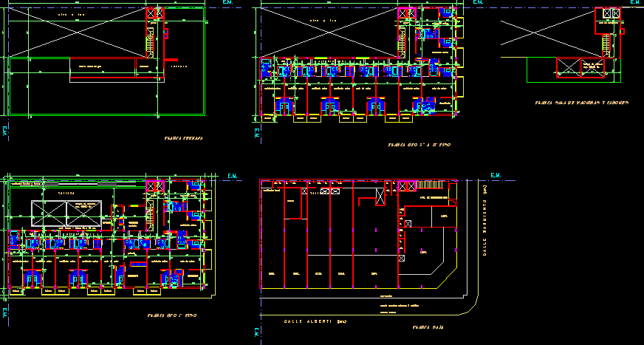Screen dimensions: 644x345
Task: Select the small red box beside terrace staircase
Action: click(166, 33)
